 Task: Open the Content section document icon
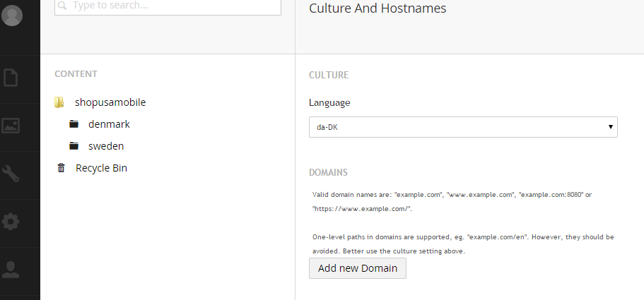click(x=11, y=77)
